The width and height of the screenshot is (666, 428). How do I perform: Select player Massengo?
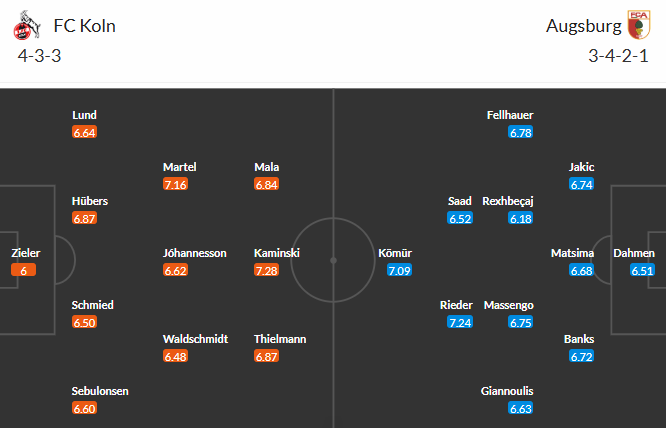click(509, 304)
